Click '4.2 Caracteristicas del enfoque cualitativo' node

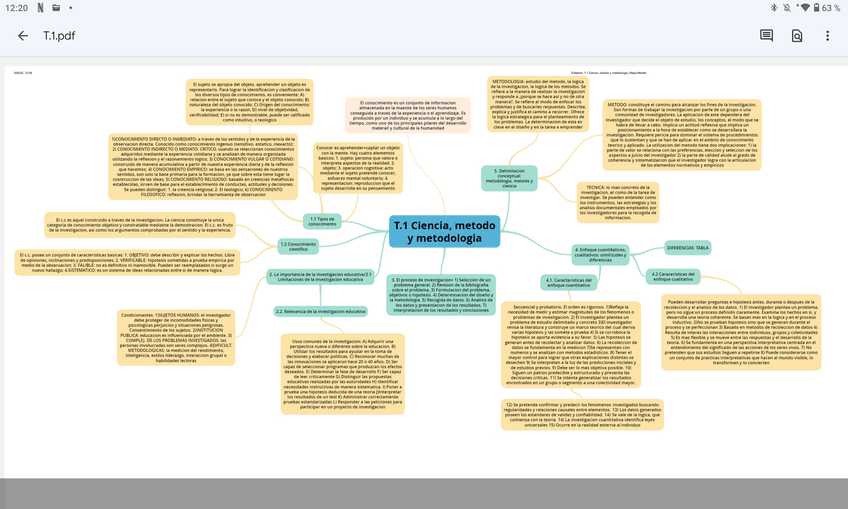(672, 277)
